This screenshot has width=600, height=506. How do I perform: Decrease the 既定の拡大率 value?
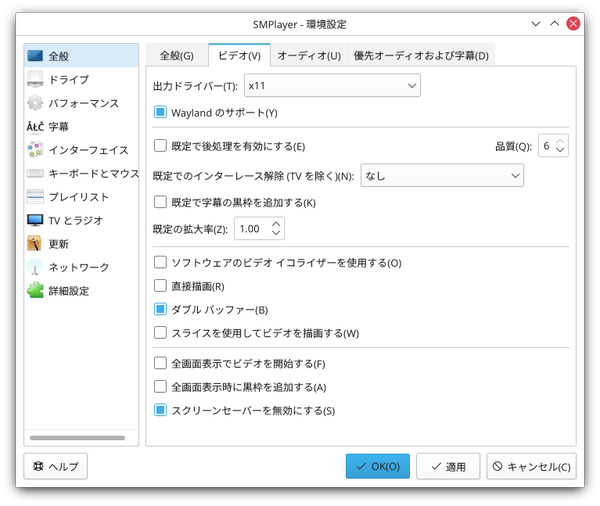276,233
